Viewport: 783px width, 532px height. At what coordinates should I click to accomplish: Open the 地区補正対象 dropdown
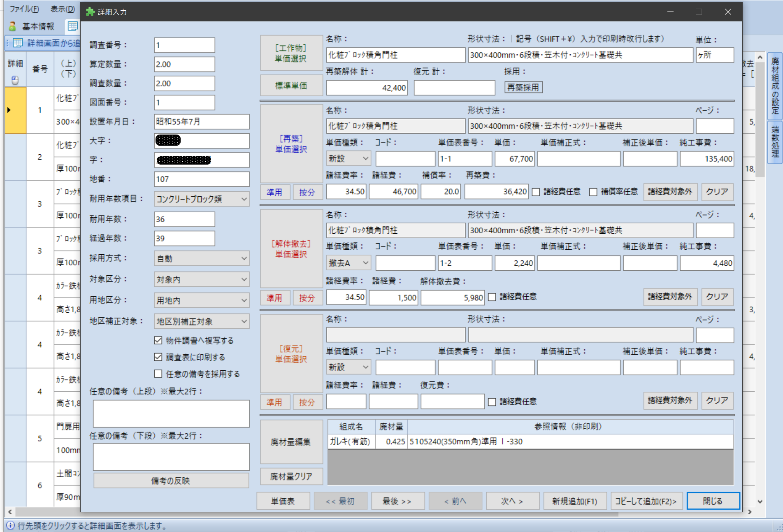coord(202,321)
